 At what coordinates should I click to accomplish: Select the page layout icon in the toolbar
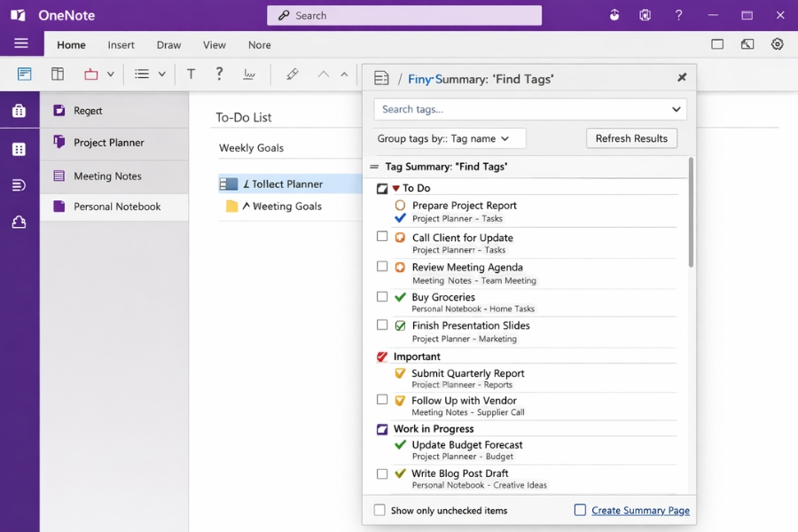pos(24,74)
